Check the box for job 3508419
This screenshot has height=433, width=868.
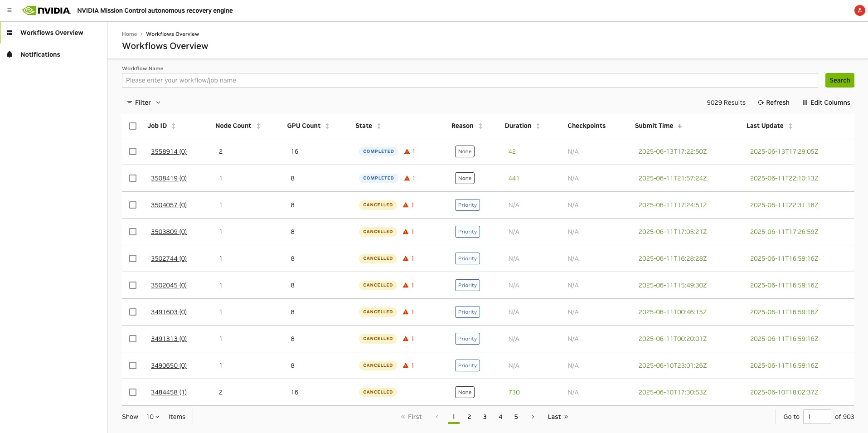(x=133, y=178)
